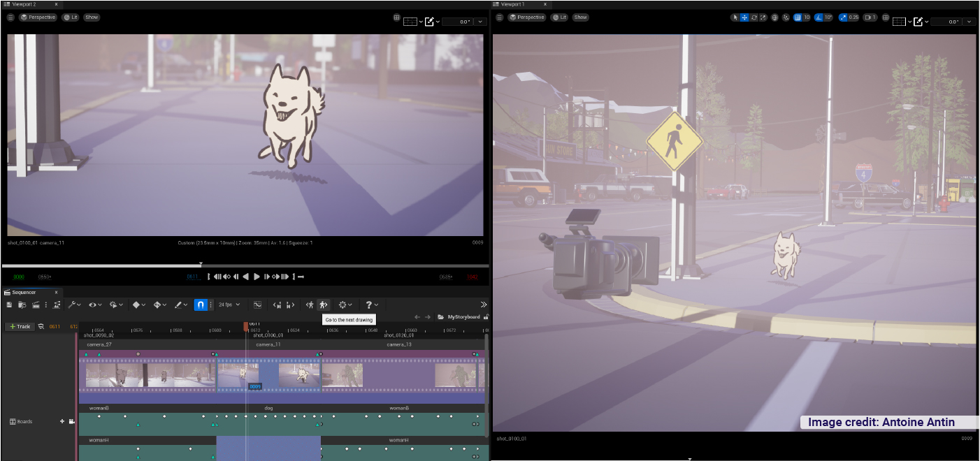
Task: Click the Add Track button
Action: pyautogui.click(x=20, y=326)
